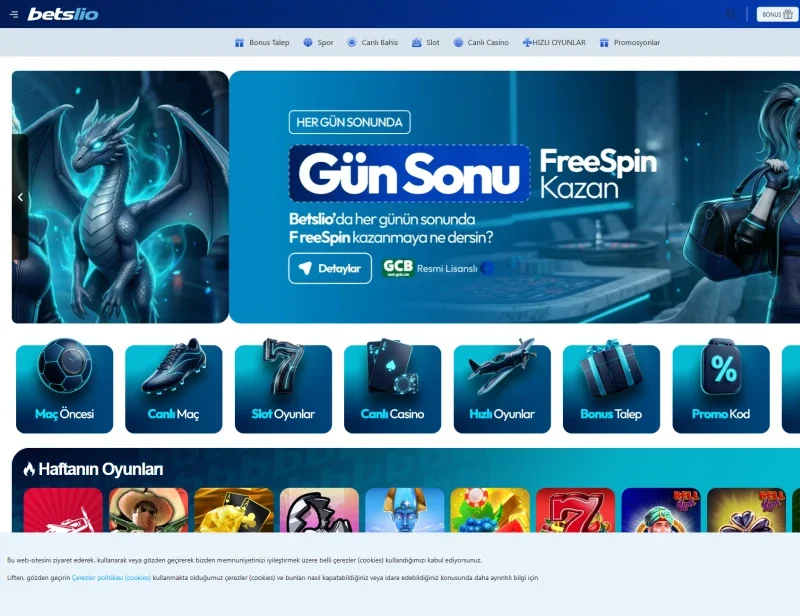Viewport: 800px width, 616px height.
Task: Click the flame icon by Haftanın Oyunları
Action: tap(29, 469)
